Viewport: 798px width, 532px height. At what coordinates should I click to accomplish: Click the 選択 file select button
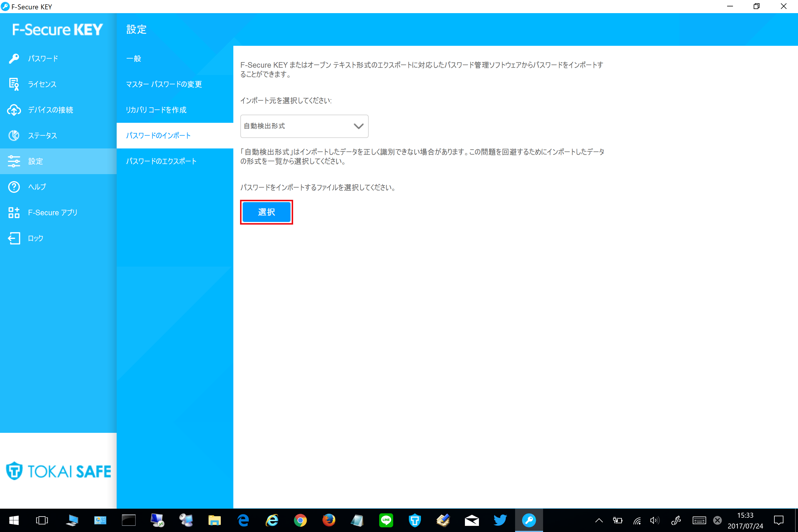click(x=266, y=212)
